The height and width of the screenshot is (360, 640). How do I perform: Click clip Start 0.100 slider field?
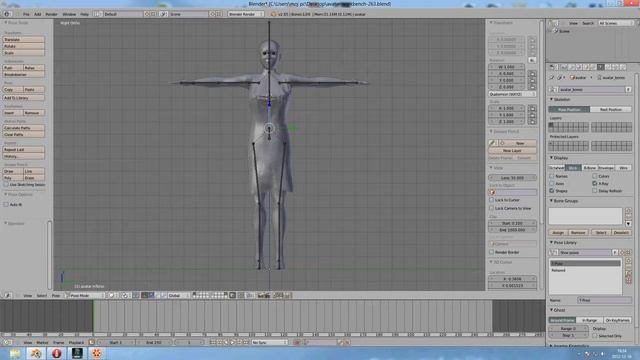point(512,223)
